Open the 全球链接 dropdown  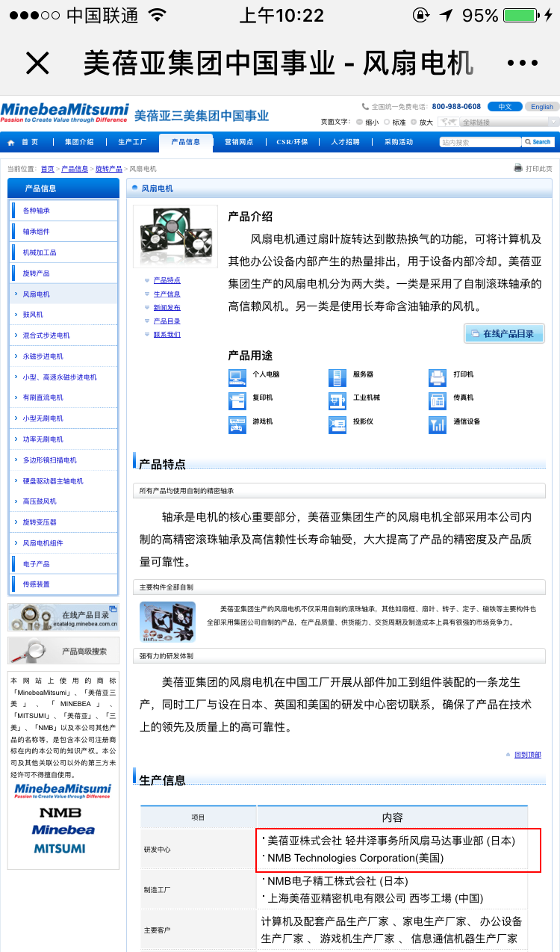point(498,122)
